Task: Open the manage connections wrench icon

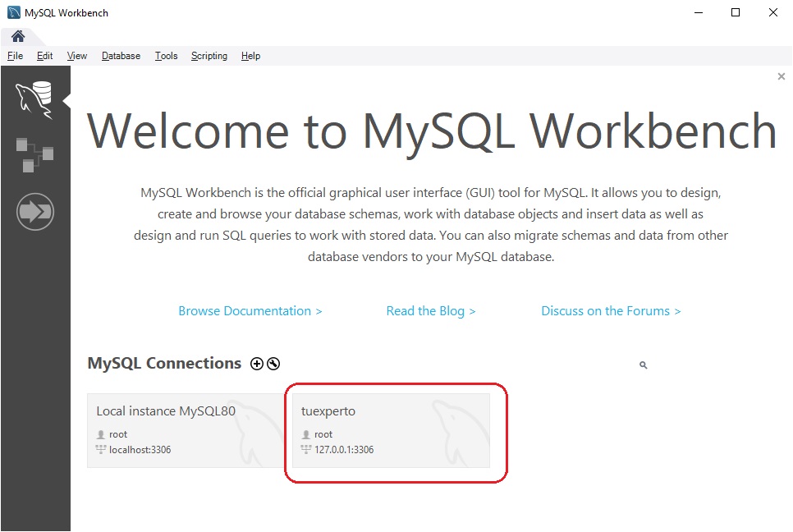Action: pyautogui.click(x=273, y=364)
